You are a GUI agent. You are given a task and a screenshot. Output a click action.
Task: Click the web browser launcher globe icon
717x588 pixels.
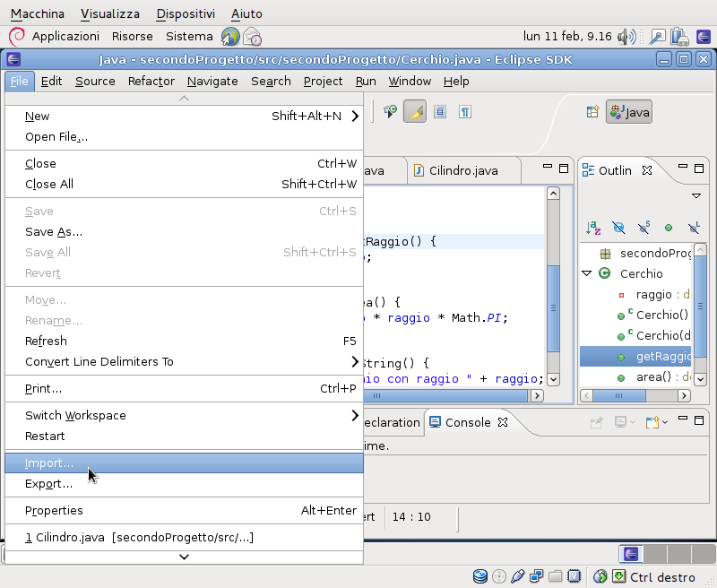(230, 37)
